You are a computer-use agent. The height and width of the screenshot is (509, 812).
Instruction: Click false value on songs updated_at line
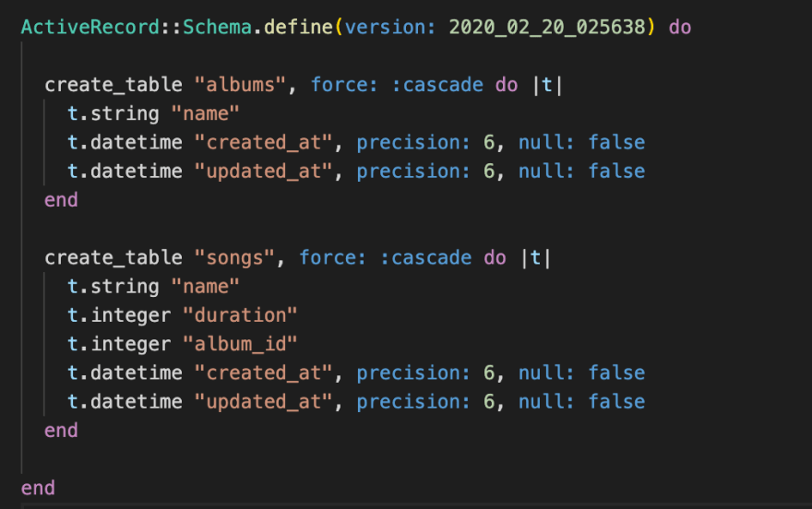616,401
